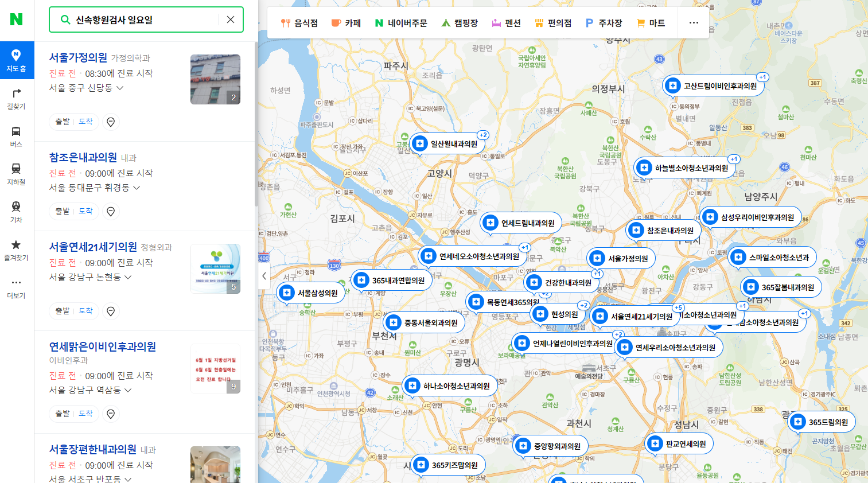Expand 서울 동대문구 휘경동 address
The width and height of the screenshot is (868, 483).
pyautogui.click(x=95, y=188)
